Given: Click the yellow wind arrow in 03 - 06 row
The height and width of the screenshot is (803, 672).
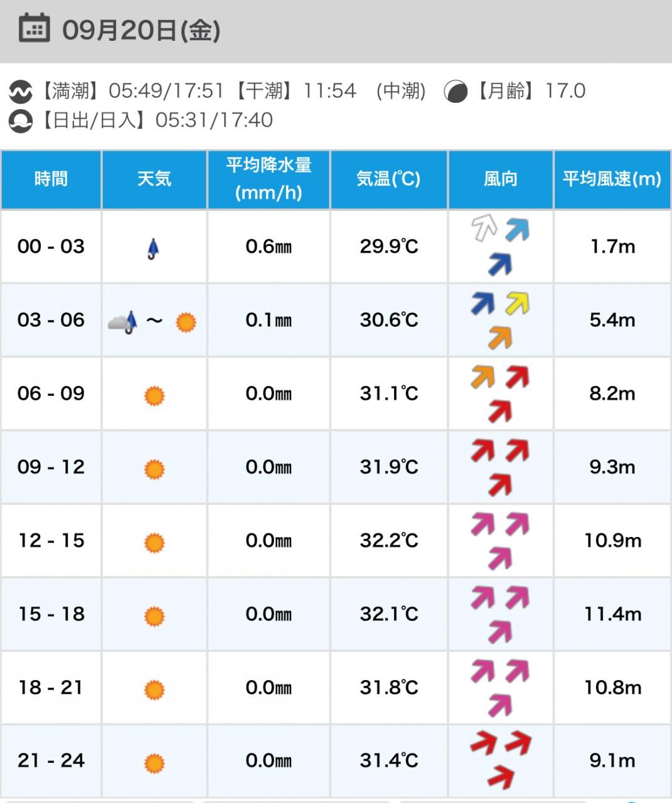Looking at the screenshot, I should (x=517, y=304).
